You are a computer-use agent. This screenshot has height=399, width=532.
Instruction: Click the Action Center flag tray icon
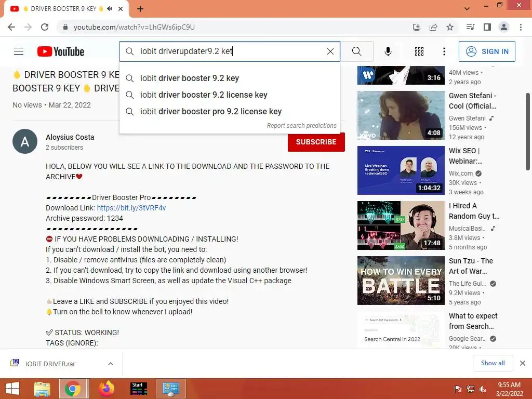click(458, 389)
